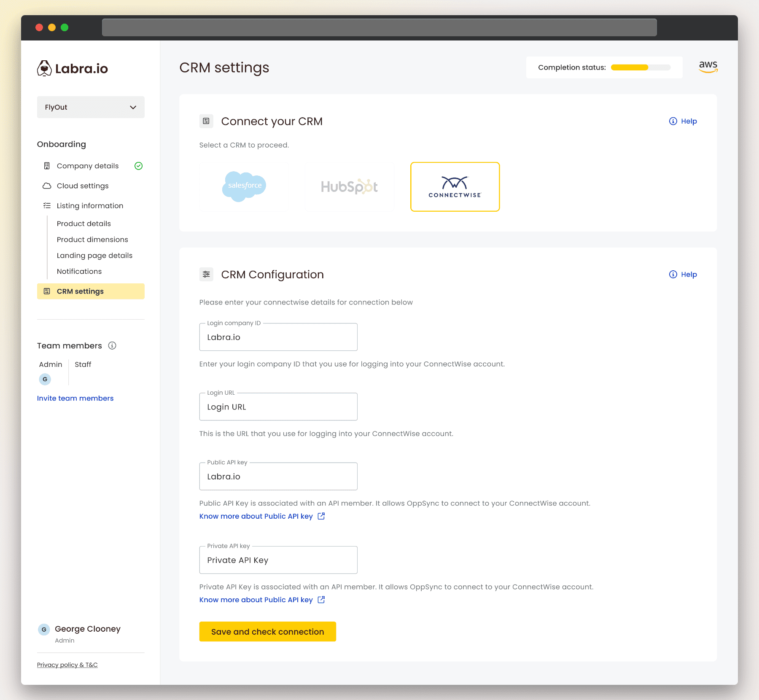Open external link icon beside Private API key link
The width and height of the screenshot is (759, 700).
click(321, 600)
